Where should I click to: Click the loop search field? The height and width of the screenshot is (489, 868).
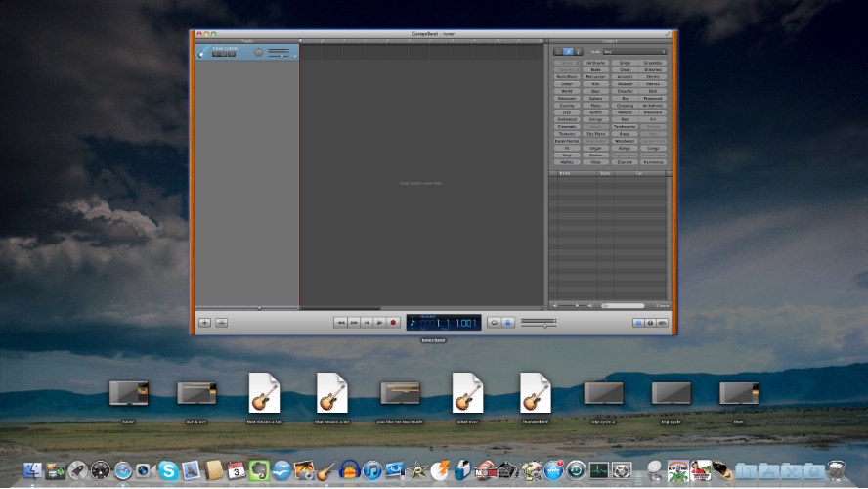click(626, 305)
